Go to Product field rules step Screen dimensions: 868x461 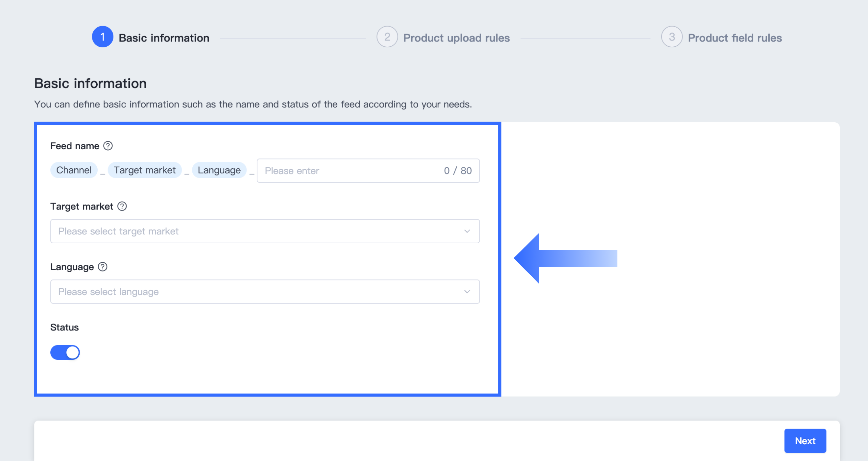[x=735, y=38]
